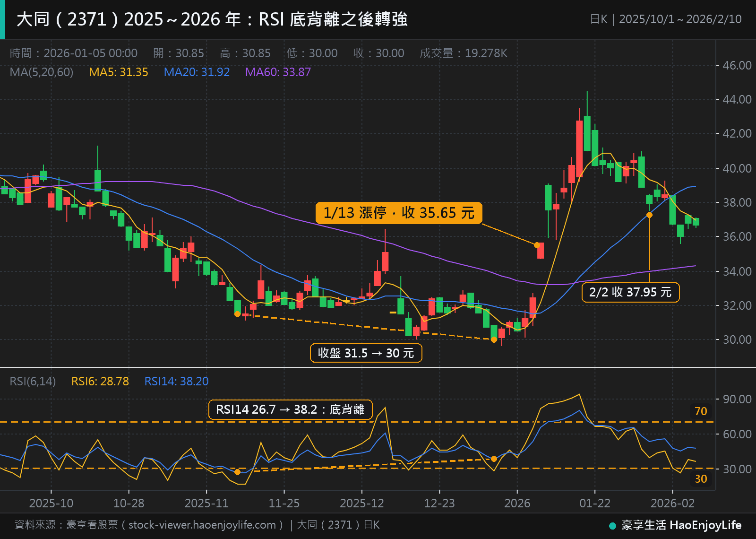The width and height of the screenshot is (756, 539).
Task: Click the 'RSI14 26.7 → 38.2：底背離' annotation
Action: [x=290, y=409]
